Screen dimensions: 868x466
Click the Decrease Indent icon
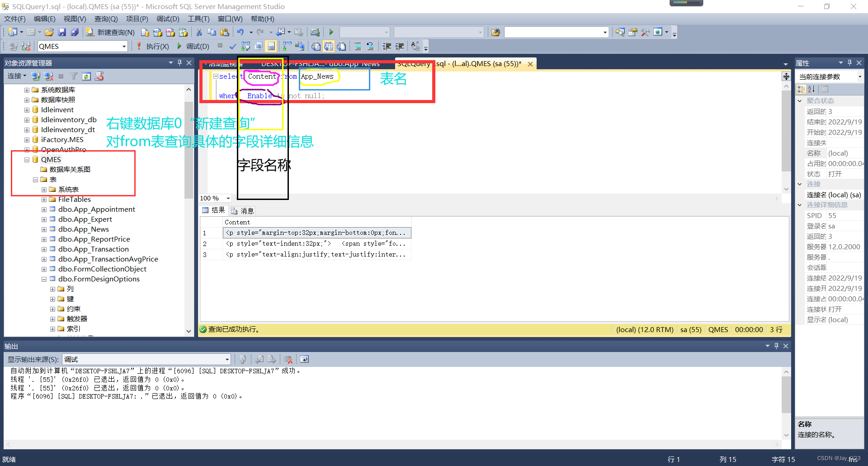387,46
